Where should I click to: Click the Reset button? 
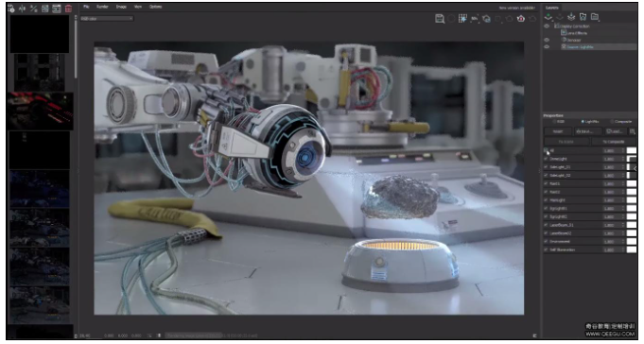(x=558, y=131)
